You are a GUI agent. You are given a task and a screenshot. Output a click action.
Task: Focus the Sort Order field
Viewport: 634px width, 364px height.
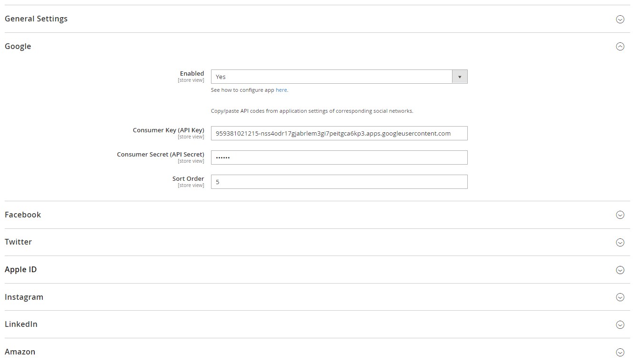click(339, 182)
